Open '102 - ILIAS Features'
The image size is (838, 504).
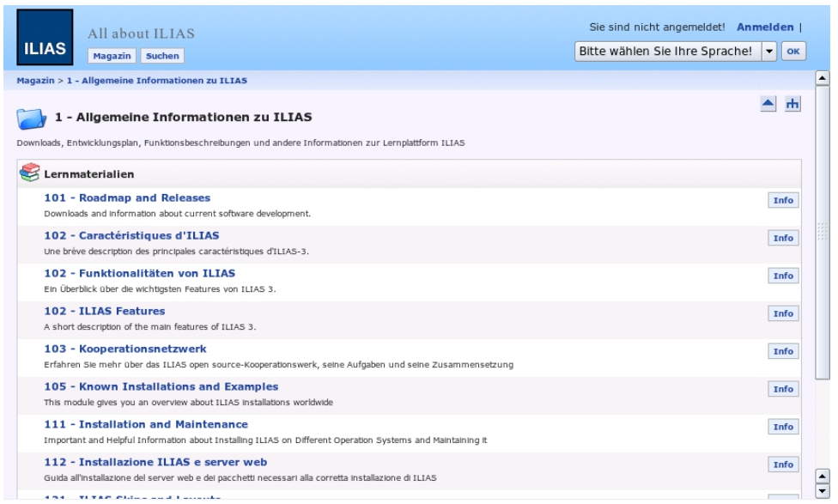click(x=104, y=311)
